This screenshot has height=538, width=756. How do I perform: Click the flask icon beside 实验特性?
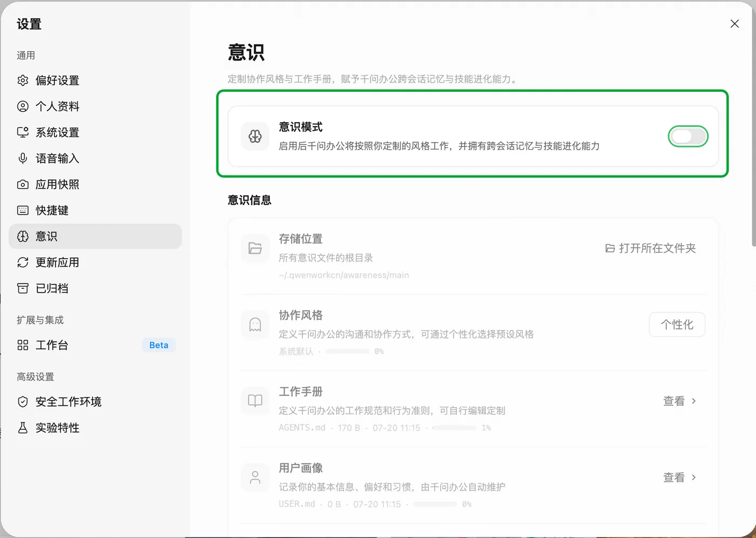pyautogui.click(x=23, y=428)
